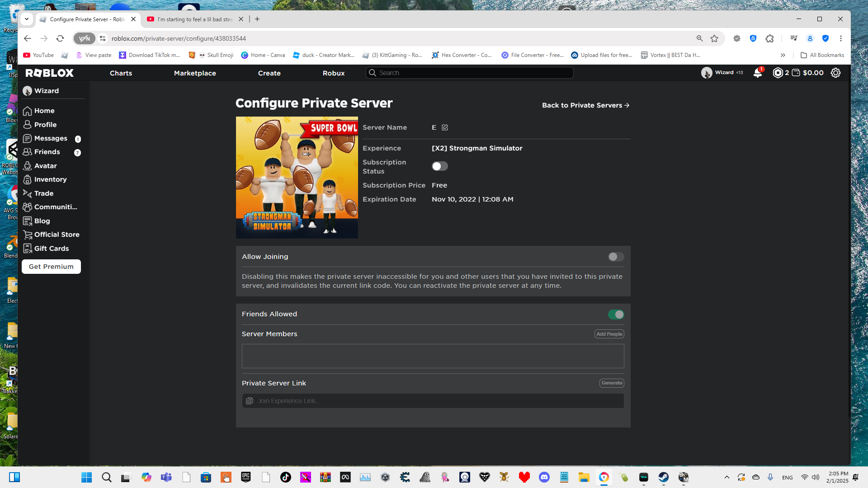Open the Marketplace menu item
The width and height of the screenshot is (868, 488).
[x=195, y=73]
